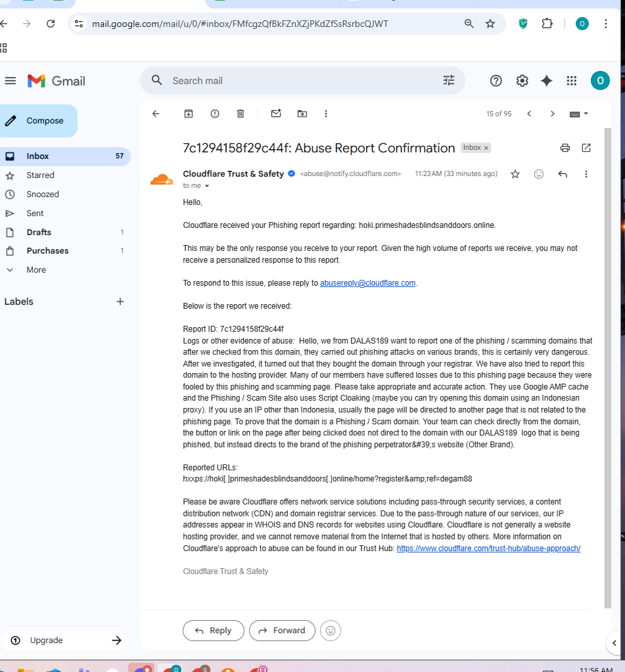
Task: Open message More options kebab
Action: coord(586,174)
